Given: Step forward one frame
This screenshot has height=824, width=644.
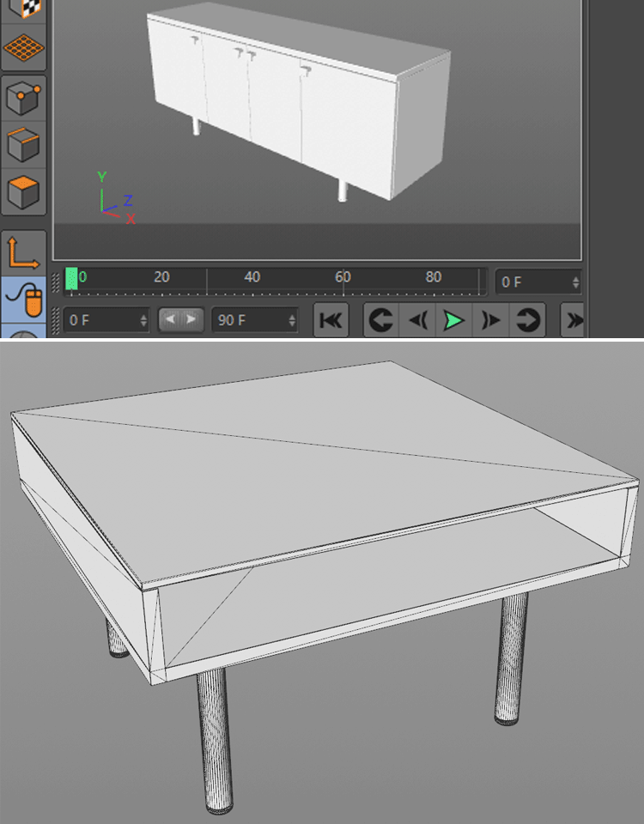Looking at the screenshot, I should (x=491, y=321).
